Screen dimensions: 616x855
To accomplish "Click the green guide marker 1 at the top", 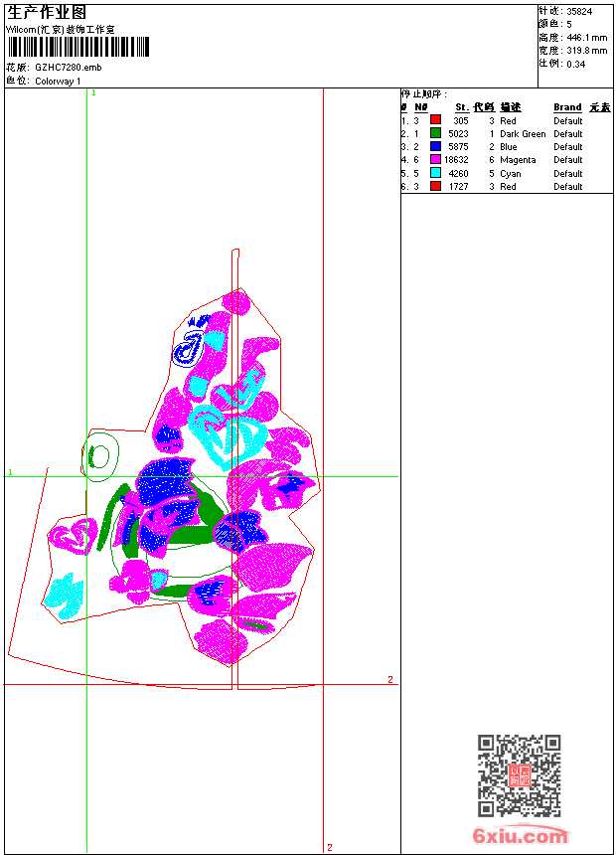I will pyautogui.click(x=93, y=93).
